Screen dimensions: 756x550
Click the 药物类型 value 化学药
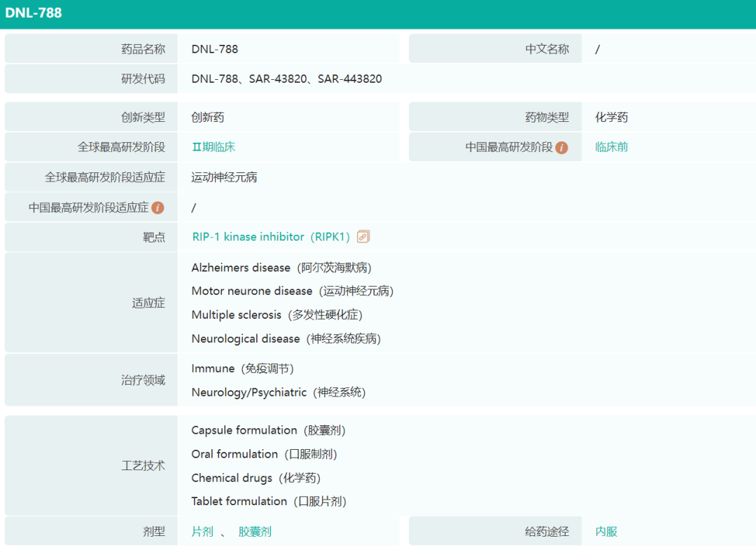point(611,117)
